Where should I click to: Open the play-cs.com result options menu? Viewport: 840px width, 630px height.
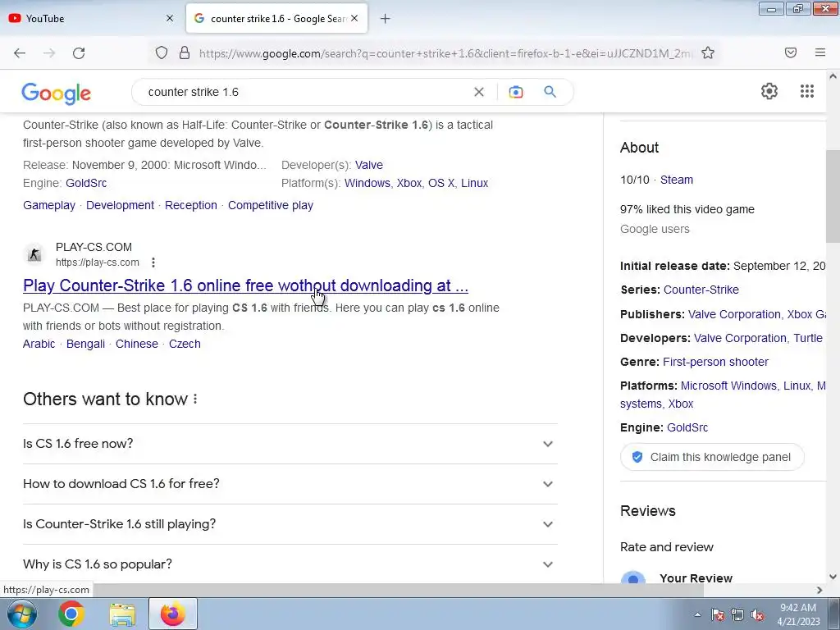click(153, 262)
